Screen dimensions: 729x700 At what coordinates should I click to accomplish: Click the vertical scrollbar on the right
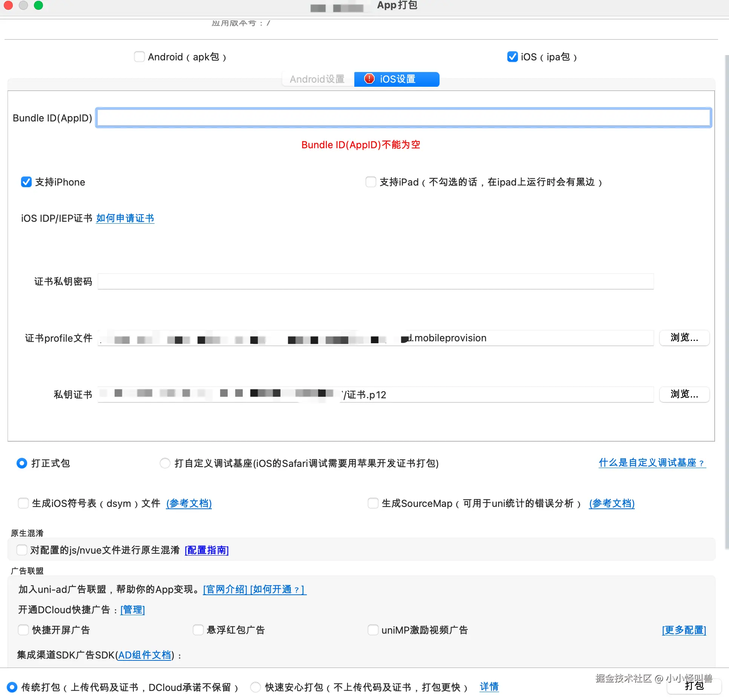pyautogui.click(x=726, y=302)
